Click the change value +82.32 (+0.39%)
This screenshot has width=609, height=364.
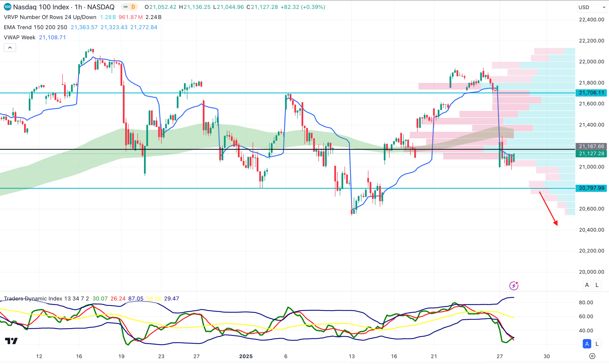tap(303, 7)
